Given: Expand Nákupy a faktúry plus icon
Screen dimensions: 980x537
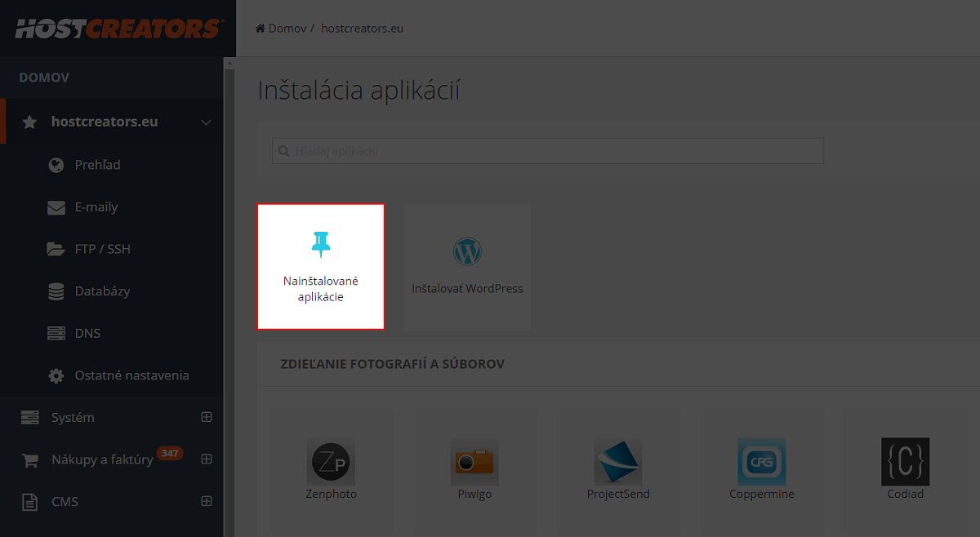Looking at the screenshot, I should pos(207,459).
